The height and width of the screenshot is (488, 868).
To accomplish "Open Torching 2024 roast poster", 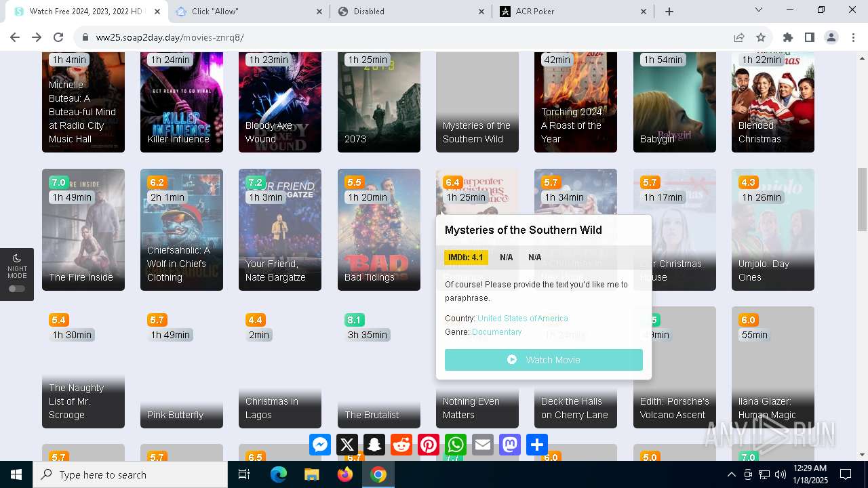I will tap(576, 102).
